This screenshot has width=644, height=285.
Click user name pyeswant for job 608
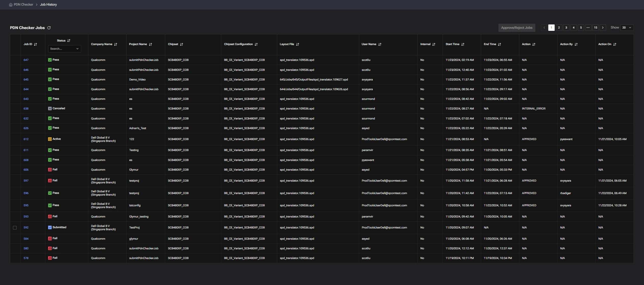pos(368,160)
